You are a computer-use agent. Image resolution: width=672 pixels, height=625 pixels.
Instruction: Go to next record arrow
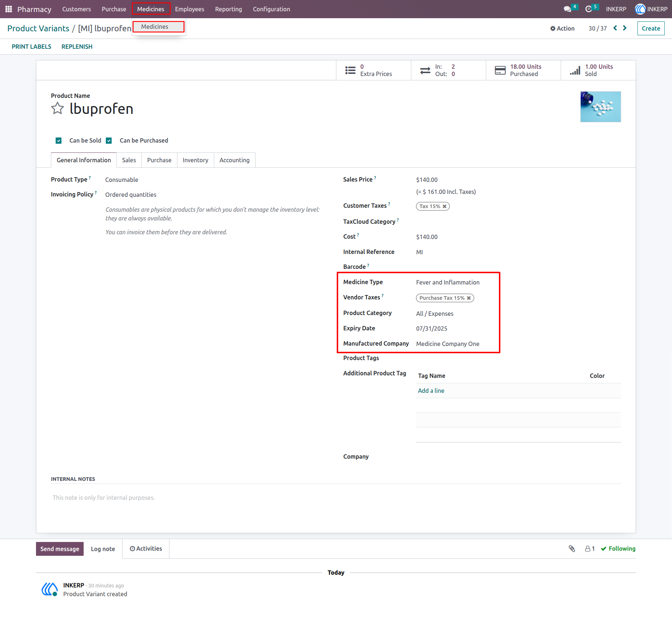tap(625, 28)
